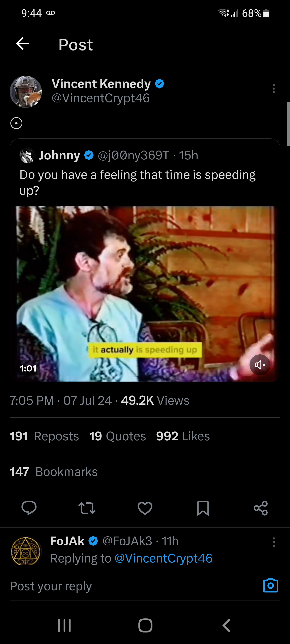Tap the @VincentCrypt46 mention link in the reply

(x=163, y=558)
